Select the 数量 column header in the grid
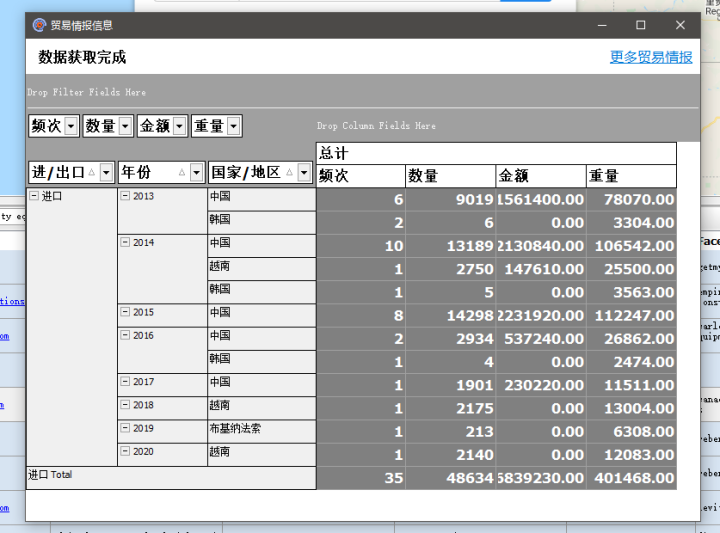Screen dimensions: 720x533 point(450,176)
